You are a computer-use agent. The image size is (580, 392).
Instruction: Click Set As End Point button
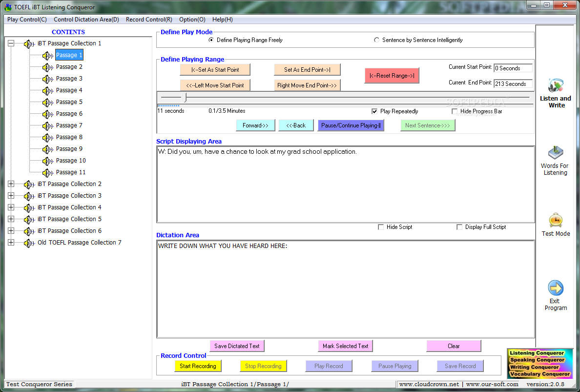(307, 69)
